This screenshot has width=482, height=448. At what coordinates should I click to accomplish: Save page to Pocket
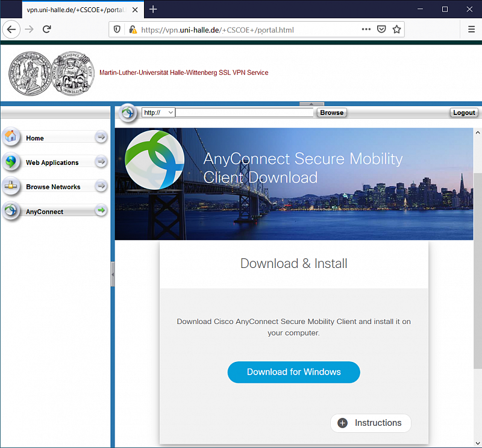pos(381,29)
